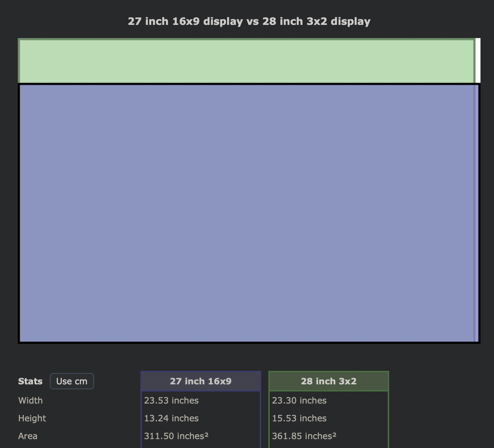
Task: Select the 311.50 inches² area value
Action: coord(176,436)
